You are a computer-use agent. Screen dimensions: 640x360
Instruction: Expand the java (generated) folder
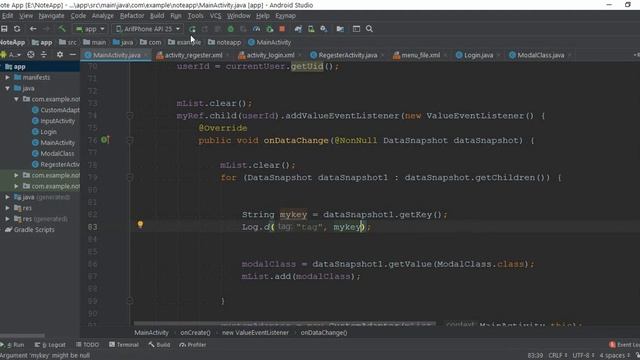(x=7, y=197)
